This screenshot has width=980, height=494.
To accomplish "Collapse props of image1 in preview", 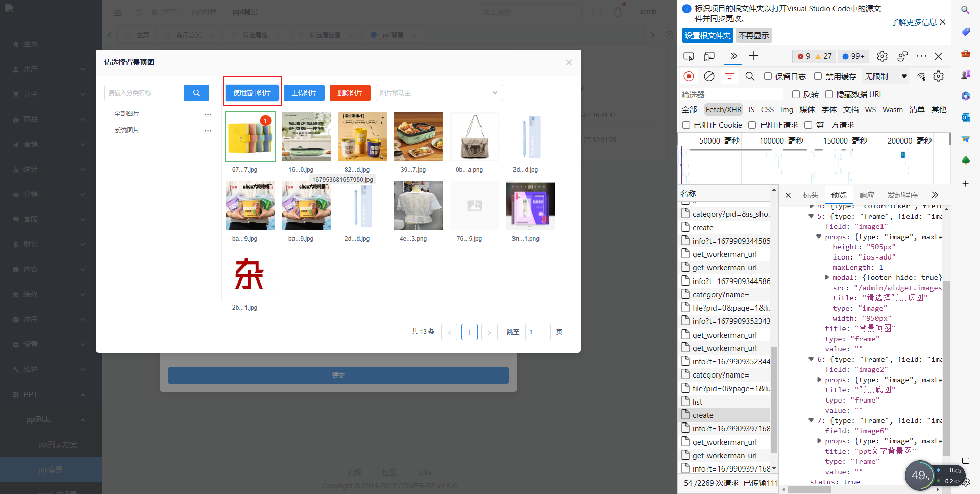I will [819, 237].
